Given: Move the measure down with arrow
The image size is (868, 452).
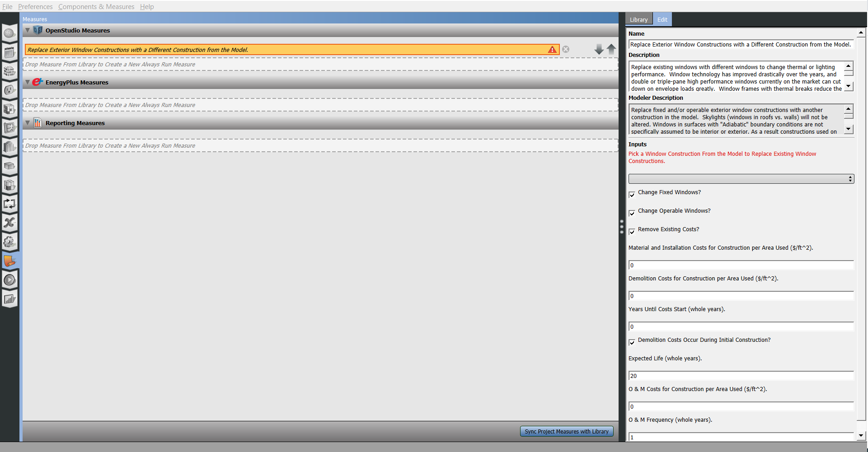Looking at the screenshot, I should [x=599, y=49].
